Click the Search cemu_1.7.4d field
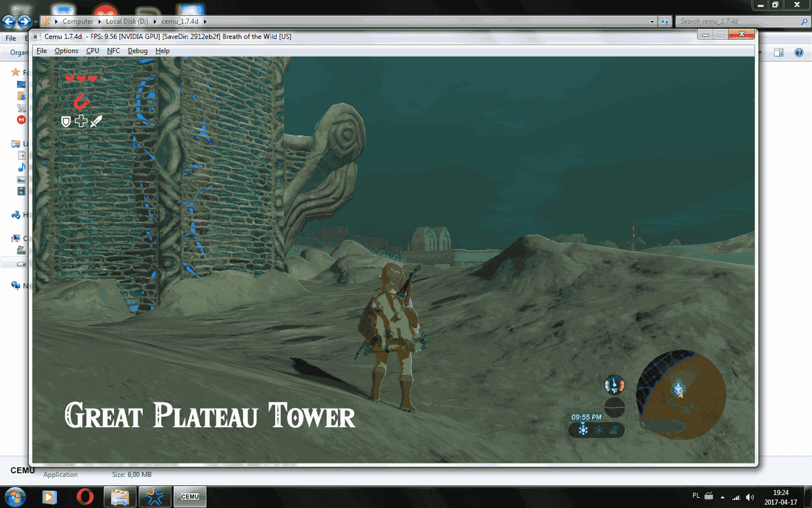The image size is (812, 508). pyautogui.click(x=743, y=21)
